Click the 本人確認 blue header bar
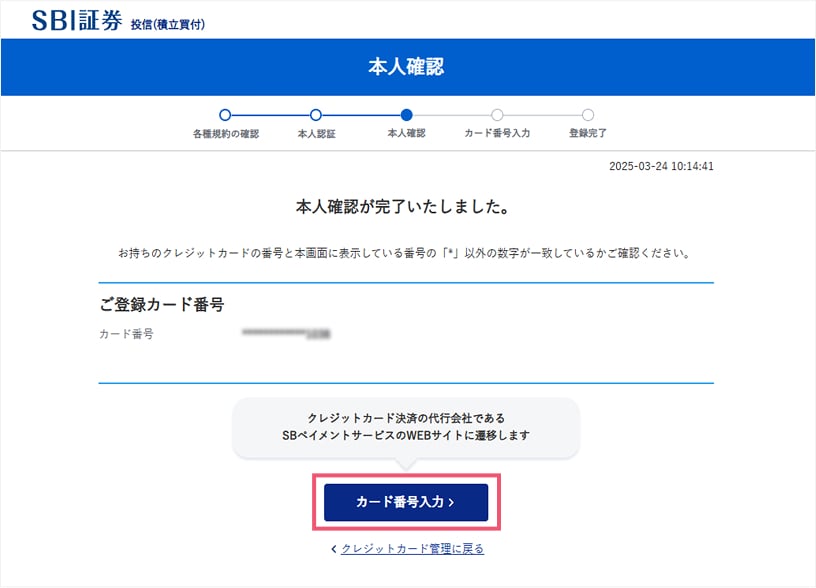The image size is (816, 588). click(x=408, y=67)
